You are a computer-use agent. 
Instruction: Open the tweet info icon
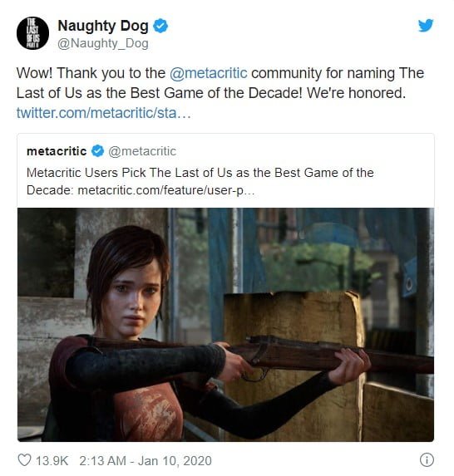pos(427,459)
